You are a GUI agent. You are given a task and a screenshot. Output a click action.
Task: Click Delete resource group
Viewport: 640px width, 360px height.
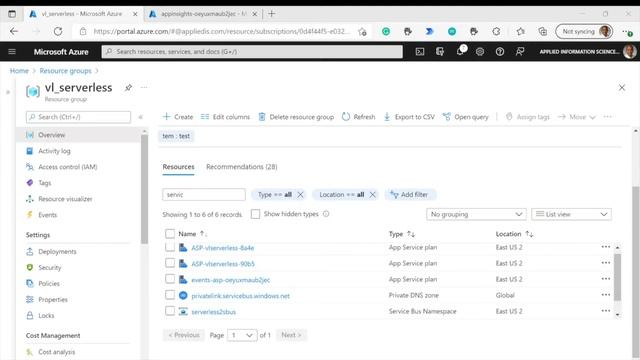click(x=296, y=117)
